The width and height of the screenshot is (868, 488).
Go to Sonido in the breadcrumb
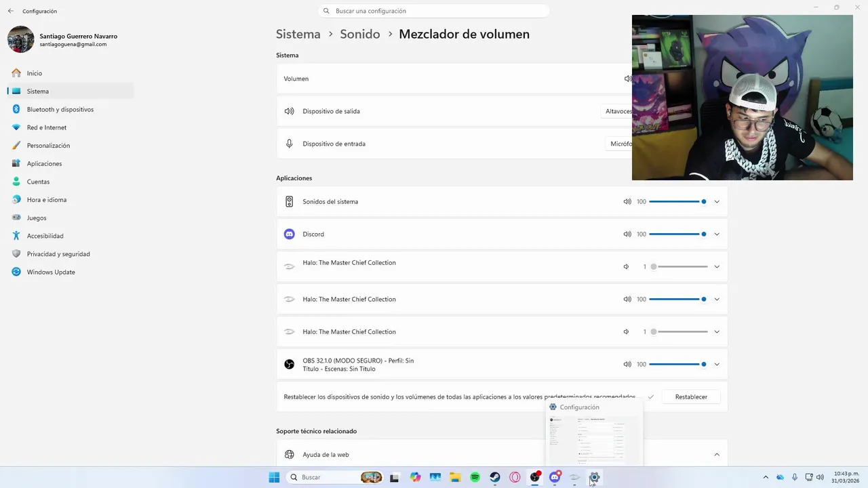pyautogui.click(x=360, y=34)
